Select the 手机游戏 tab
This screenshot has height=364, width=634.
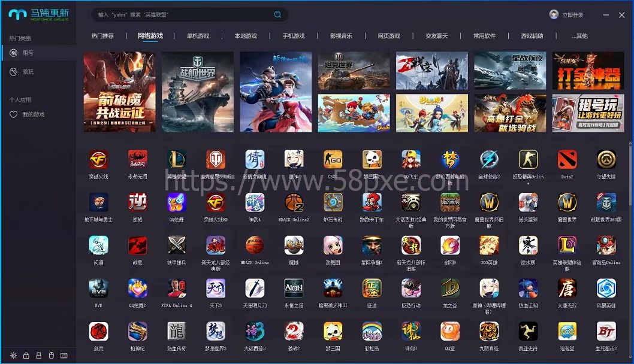tap(294, 36)
